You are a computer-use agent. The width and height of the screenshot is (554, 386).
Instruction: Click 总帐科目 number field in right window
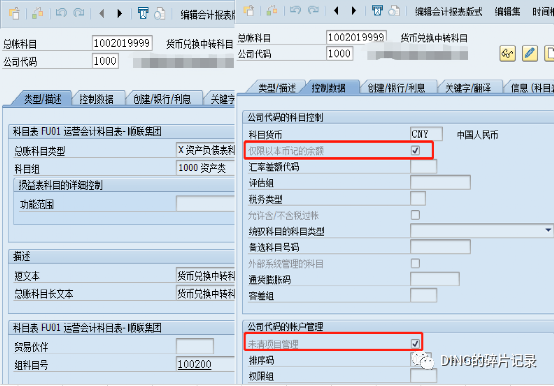click(x=356, y=37)
